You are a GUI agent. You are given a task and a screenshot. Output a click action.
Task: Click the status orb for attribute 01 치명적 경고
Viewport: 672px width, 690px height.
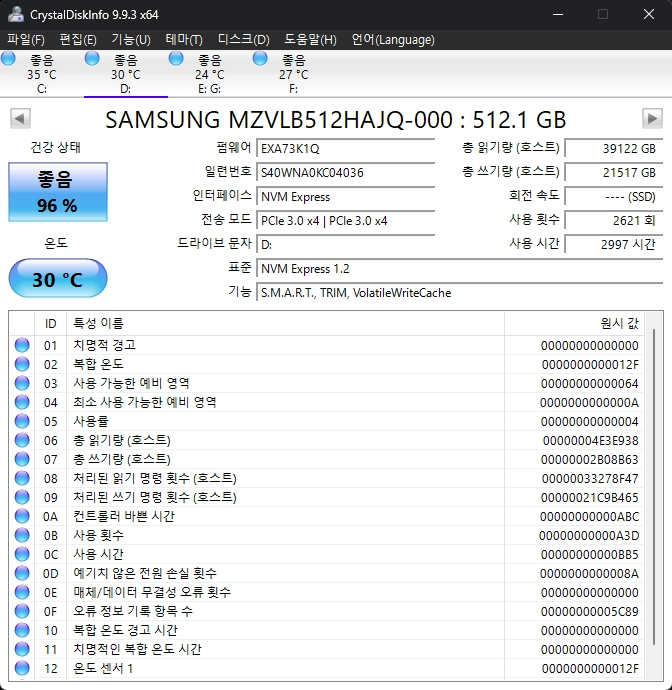click(22, 345)
